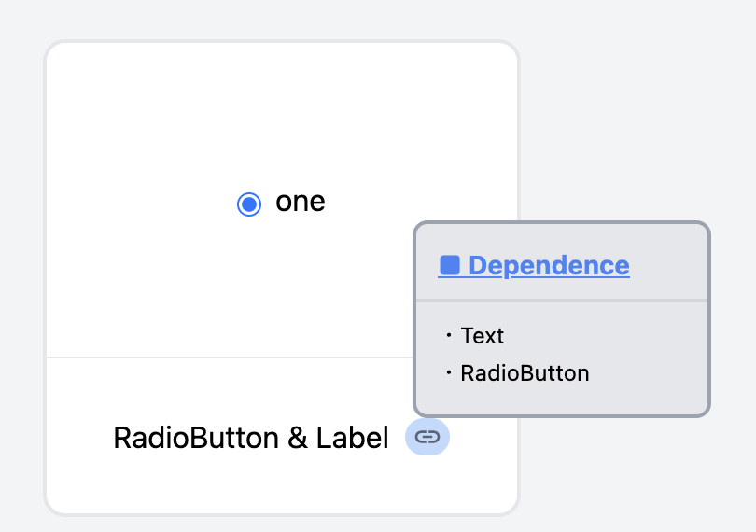Click the "one" label text
The height and width of the screenshot is (532, 756).
pos(300,201)
